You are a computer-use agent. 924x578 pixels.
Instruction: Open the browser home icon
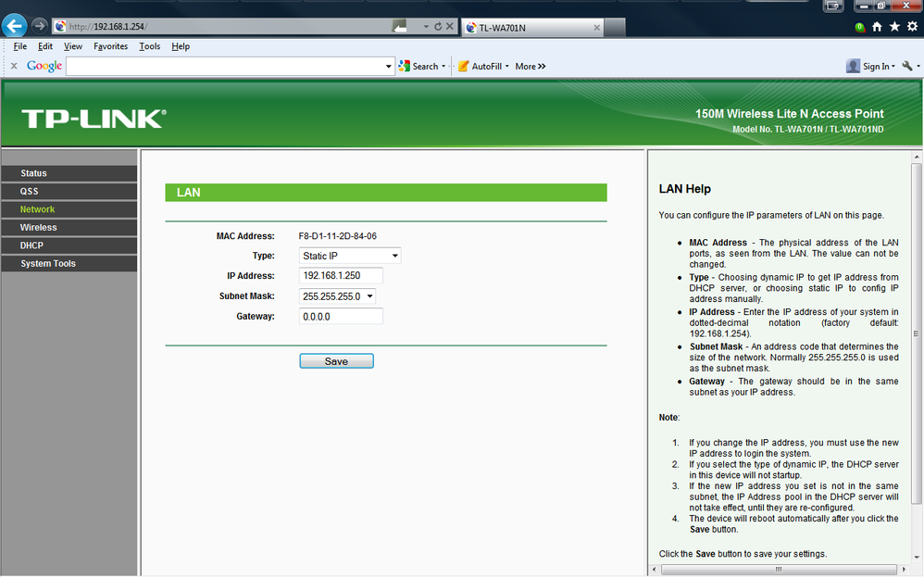click(877, 27)
